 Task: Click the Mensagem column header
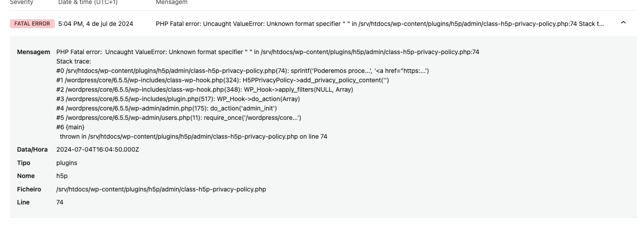[172, 3]
